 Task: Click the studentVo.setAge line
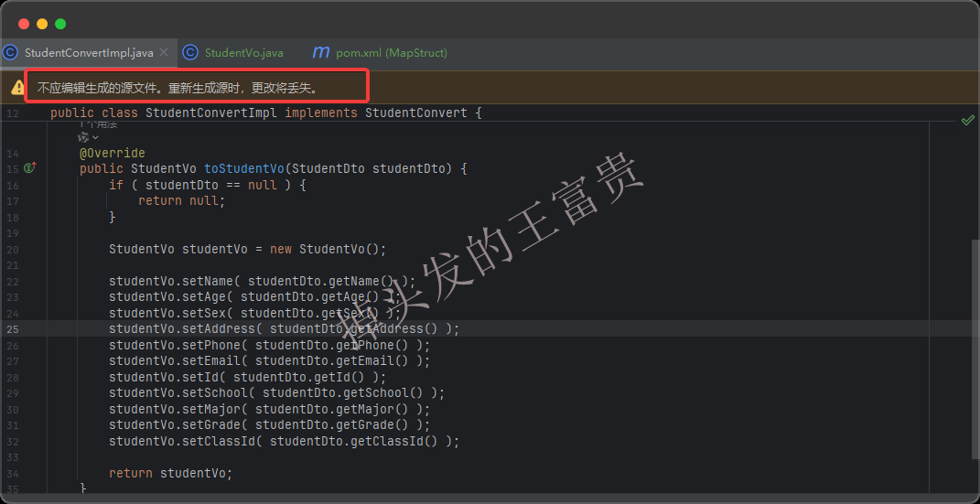coord(255,296)
